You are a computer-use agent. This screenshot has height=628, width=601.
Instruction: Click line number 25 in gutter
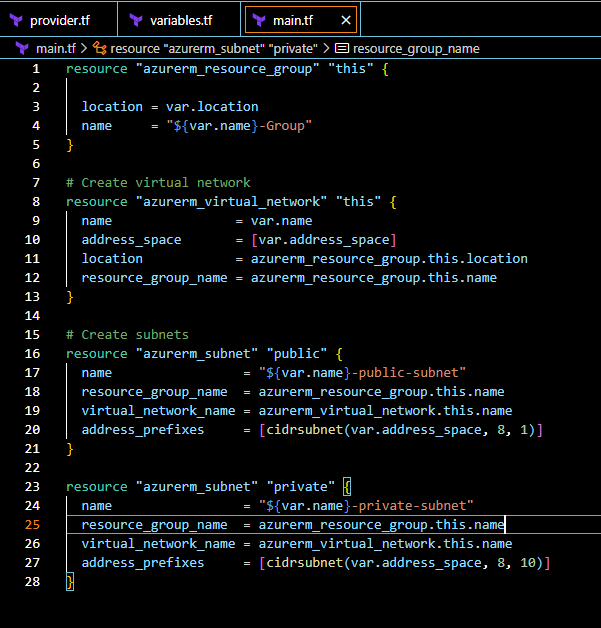coord(32,525)
